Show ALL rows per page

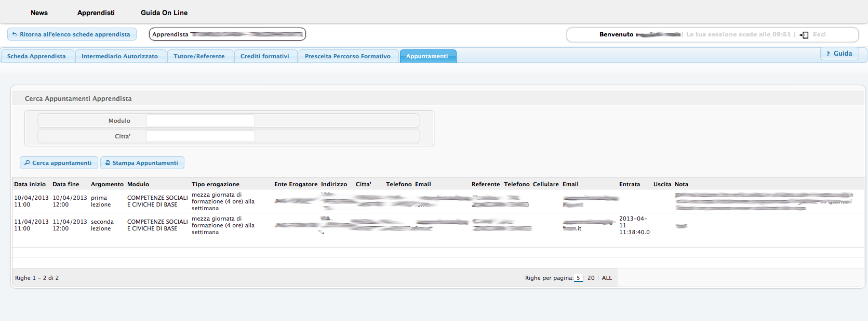tap(607, 278)
